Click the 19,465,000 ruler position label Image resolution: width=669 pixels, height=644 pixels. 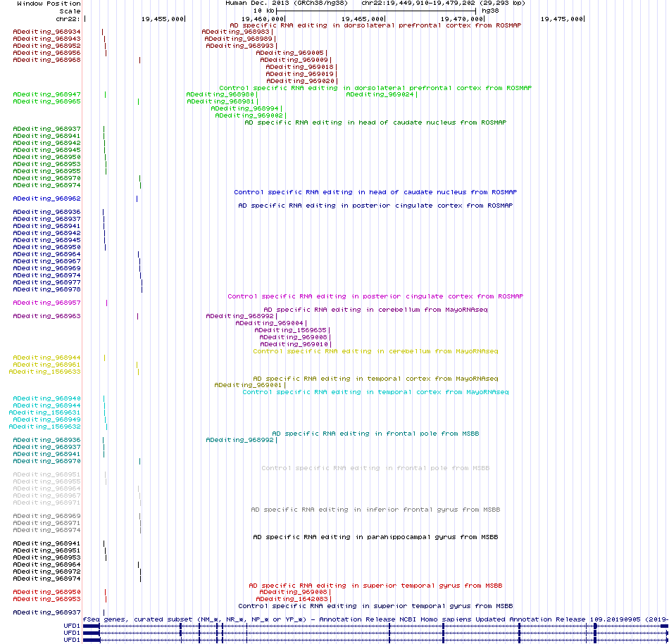pos(363,19)
